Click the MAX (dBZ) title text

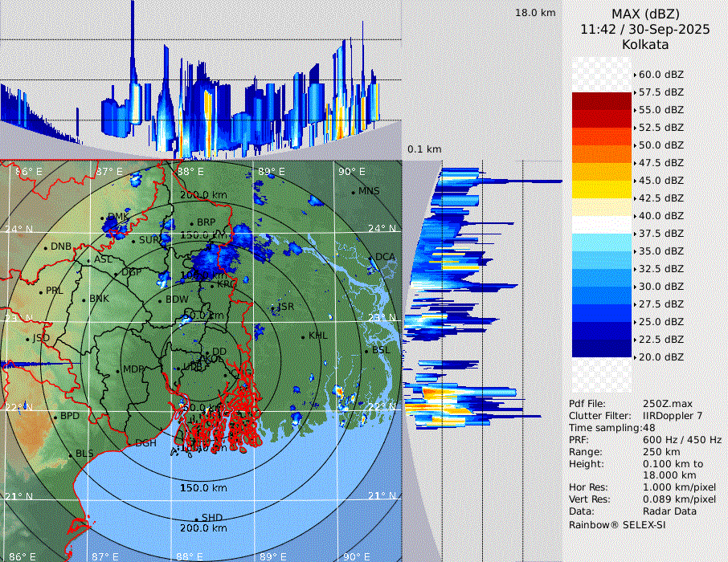pos(645,14)
